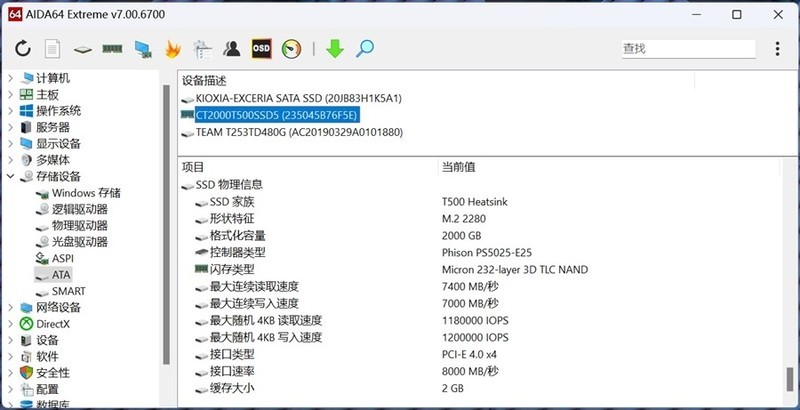Click in the 查找 search field
This screenshot has height=410, width=800.
point(688,49)
